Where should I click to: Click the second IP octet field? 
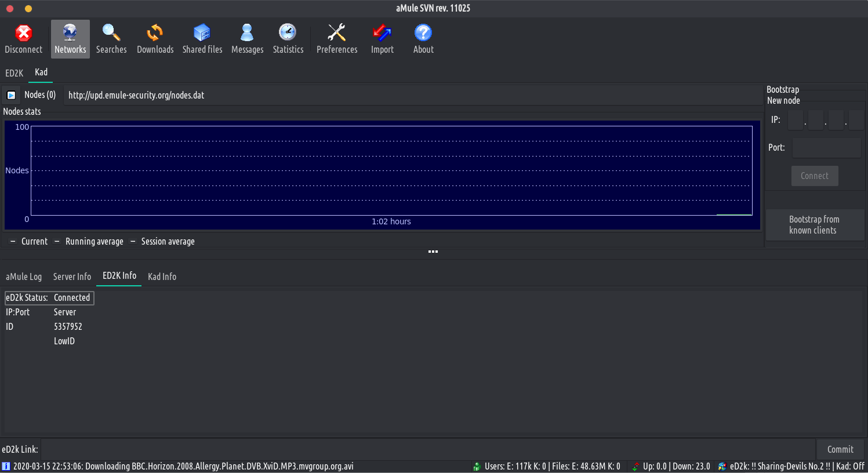click(x=816, y=120)
